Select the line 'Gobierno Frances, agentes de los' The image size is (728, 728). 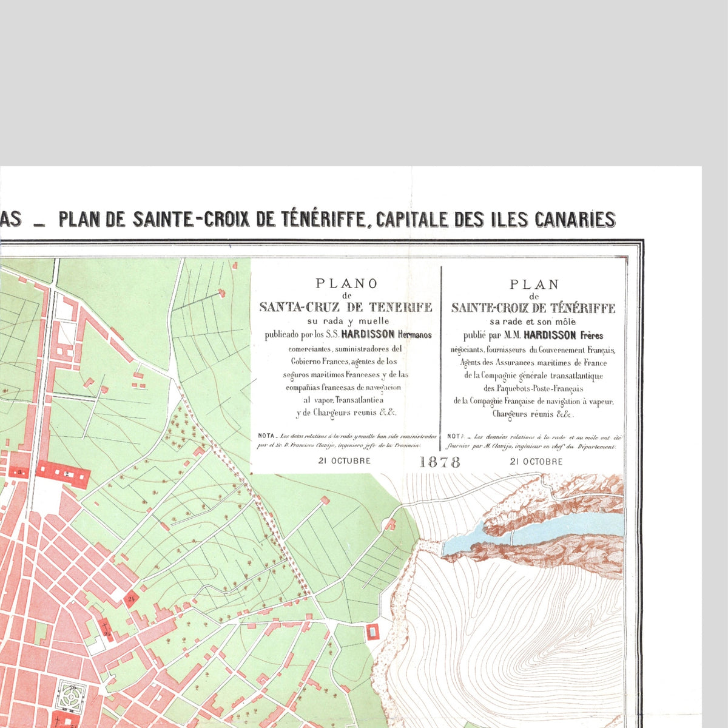(344, 362)
